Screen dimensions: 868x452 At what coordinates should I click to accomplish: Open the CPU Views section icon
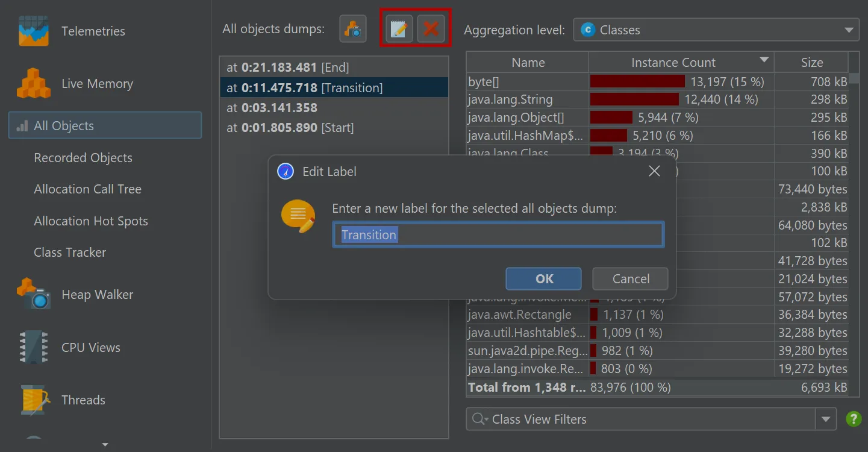tap(33, 347)
